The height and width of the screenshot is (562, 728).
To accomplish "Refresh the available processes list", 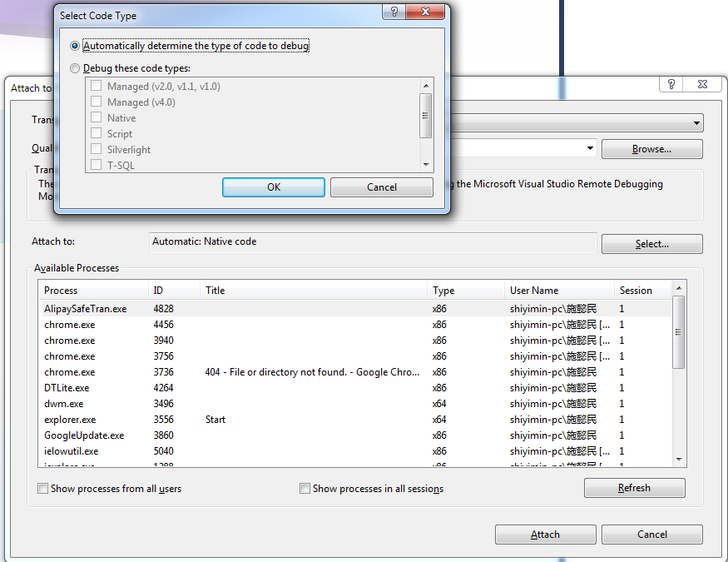I will coord(634,488).
